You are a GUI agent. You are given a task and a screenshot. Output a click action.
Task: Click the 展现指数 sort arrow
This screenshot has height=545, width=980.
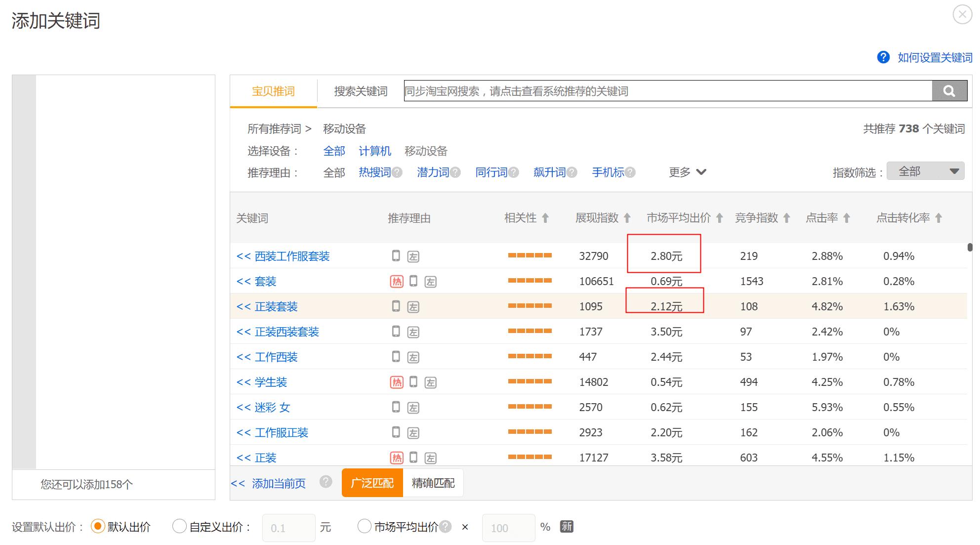coord(626,217)
